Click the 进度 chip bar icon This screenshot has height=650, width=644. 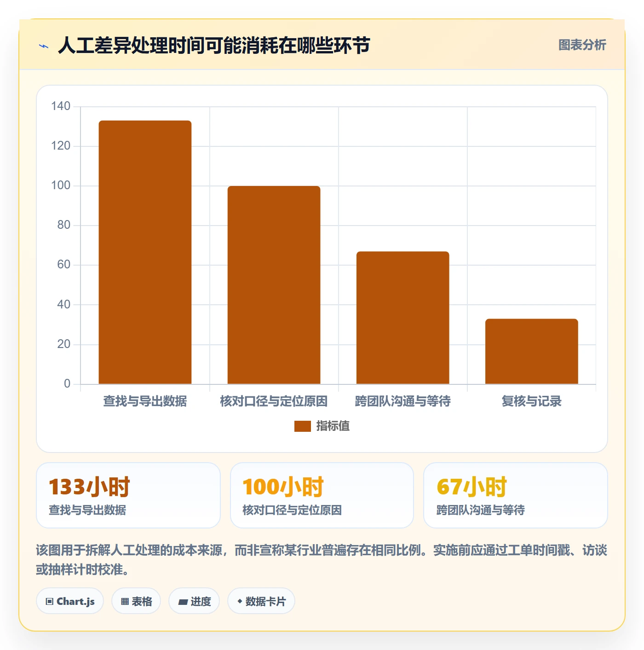click(183, 602)
